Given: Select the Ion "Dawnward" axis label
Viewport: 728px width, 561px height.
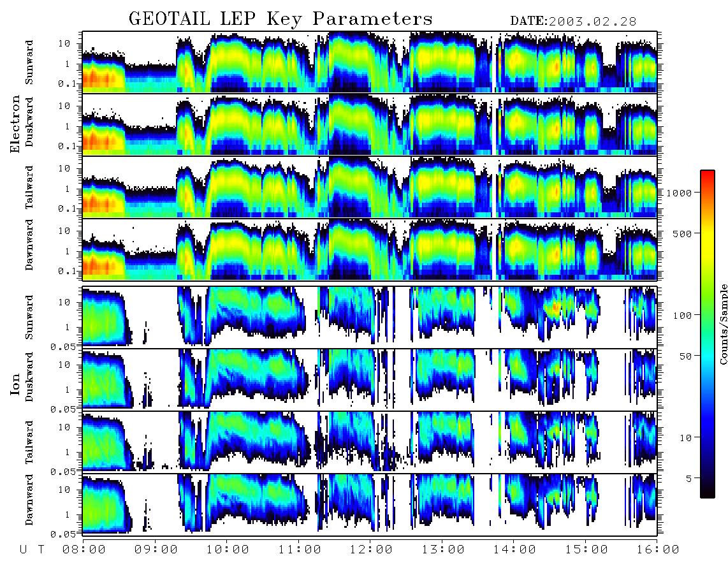Looking at the screenshot, I should (x=29, y=500).
